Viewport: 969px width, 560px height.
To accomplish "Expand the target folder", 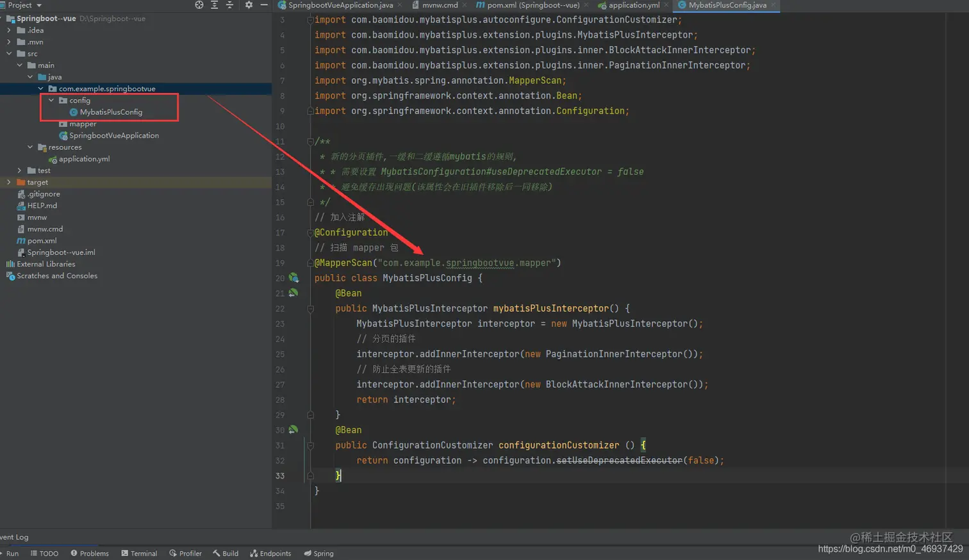I will [9, 182].
